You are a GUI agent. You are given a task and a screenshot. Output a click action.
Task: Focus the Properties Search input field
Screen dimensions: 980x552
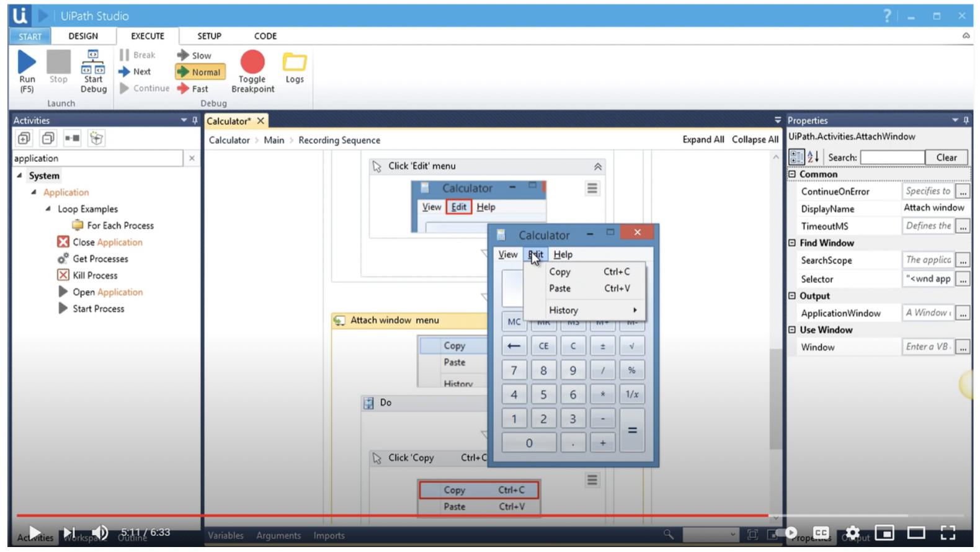click(893, 158)
